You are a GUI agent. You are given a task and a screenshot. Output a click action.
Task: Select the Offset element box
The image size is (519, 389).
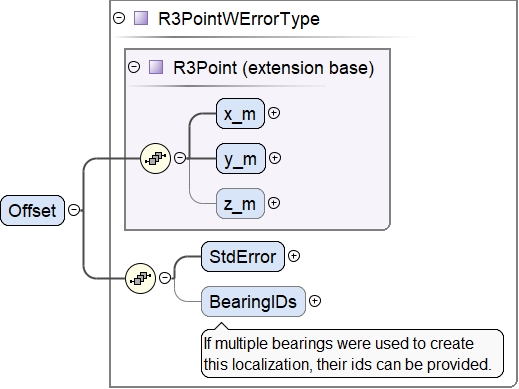pos(32,211)
